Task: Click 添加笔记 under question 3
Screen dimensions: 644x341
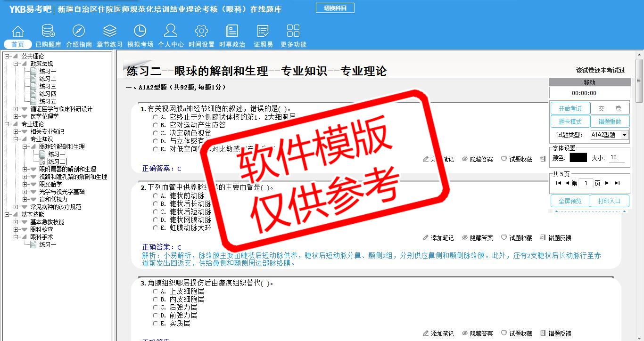Action: coord(438,333)
